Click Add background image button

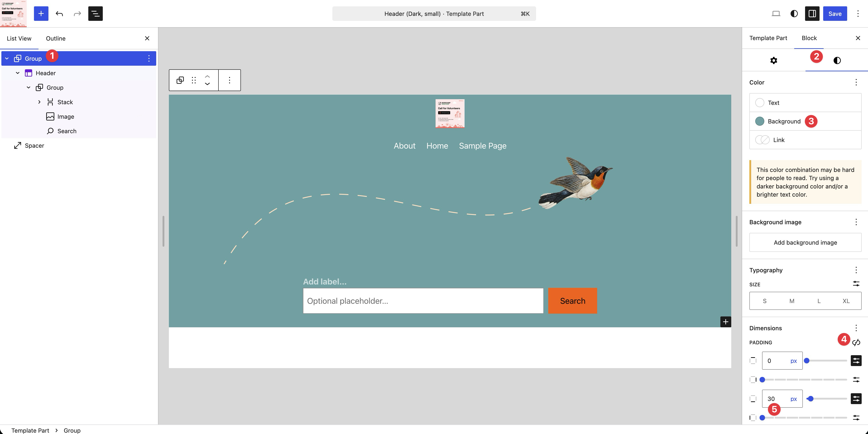click(805, 242)
